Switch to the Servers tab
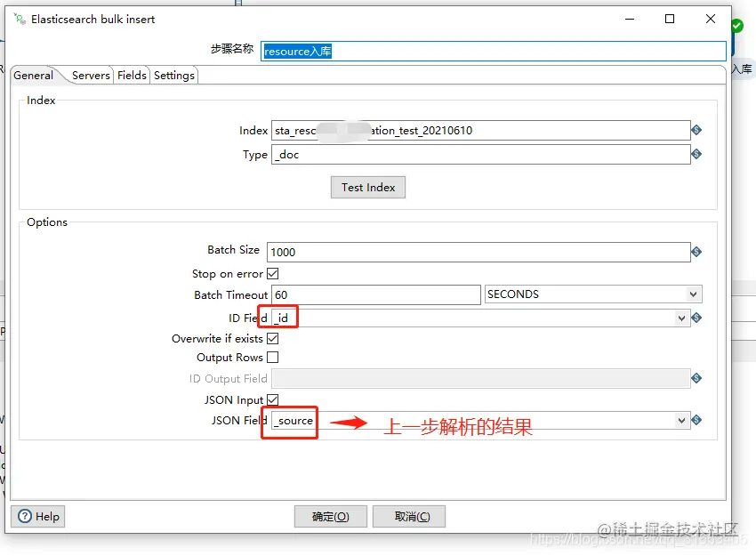Viewport: 756px width, 556px height. click(91, 76)
